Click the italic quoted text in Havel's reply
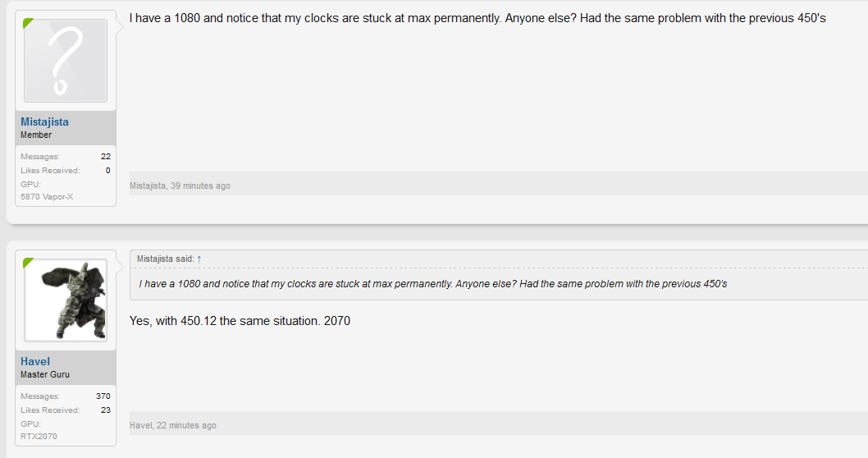This screenshot has width=868, height=458. coord(432,284)
